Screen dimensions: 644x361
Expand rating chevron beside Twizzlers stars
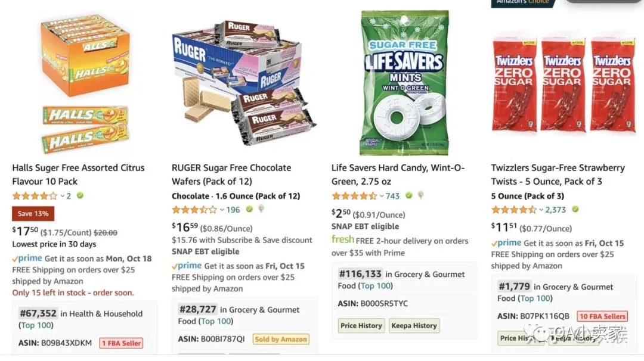pyautogui.click(x=541, y=210)
